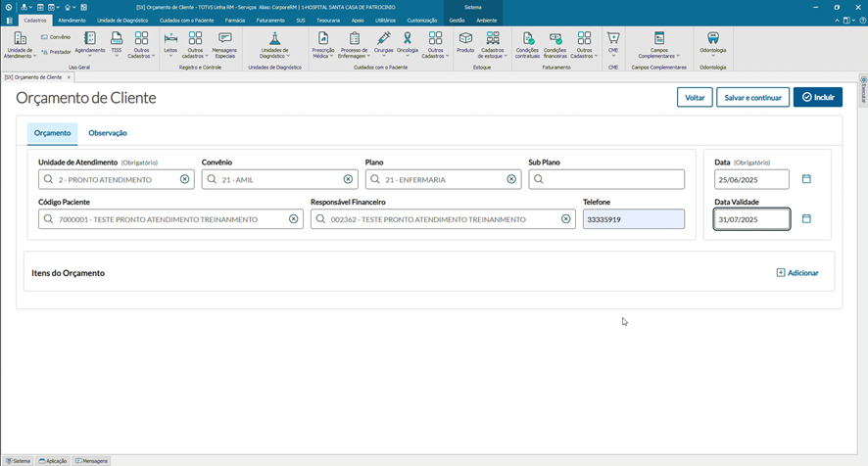Screen dimensions: 868x466
Task: Click the Data Validade input field
Action: [x=751, y=219]
